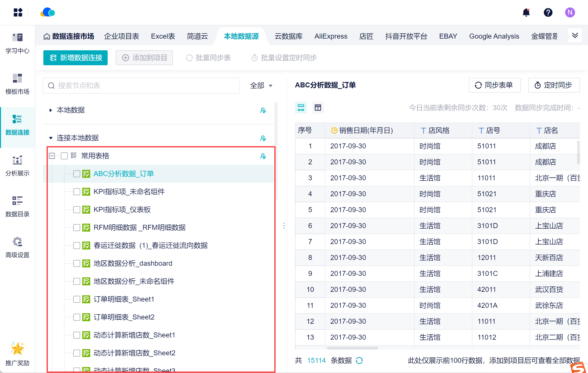Open the Excel表 tab
The height and width of the screenshot is (373, 588).
(163, 36)
